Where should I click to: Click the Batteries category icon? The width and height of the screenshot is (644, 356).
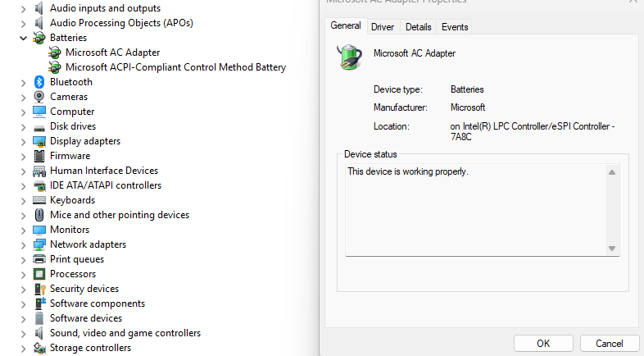click(x=39, y=38)
